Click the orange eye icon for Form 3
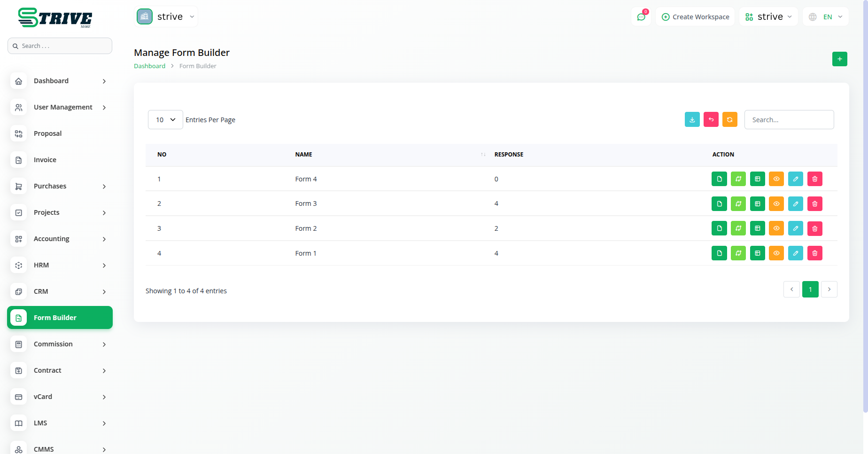The height and width of the screenshot is (454, 868). coord(776,204)
